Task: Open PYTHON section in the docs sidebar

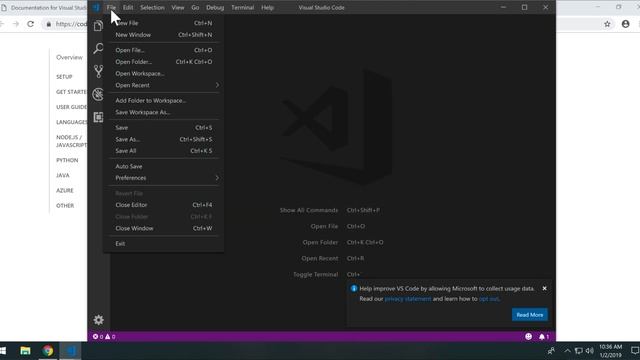Action: (x=67, y=160)
